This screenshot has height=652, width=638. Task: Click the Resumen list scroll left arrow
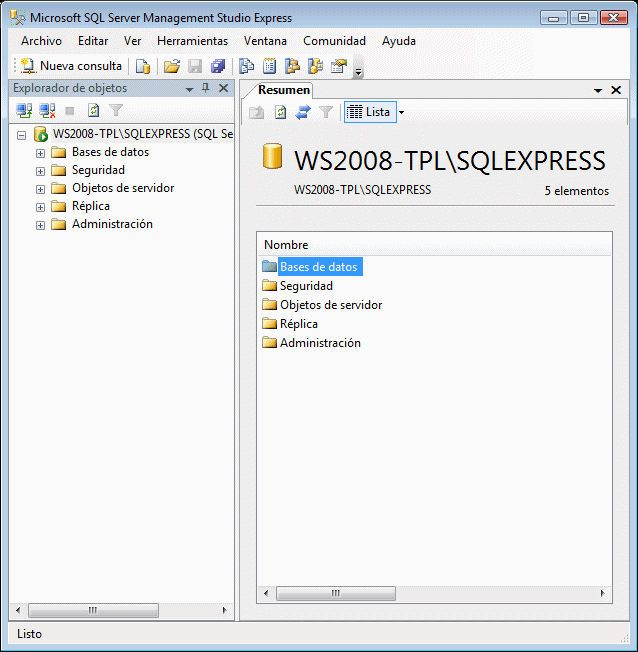click(266, 593)
